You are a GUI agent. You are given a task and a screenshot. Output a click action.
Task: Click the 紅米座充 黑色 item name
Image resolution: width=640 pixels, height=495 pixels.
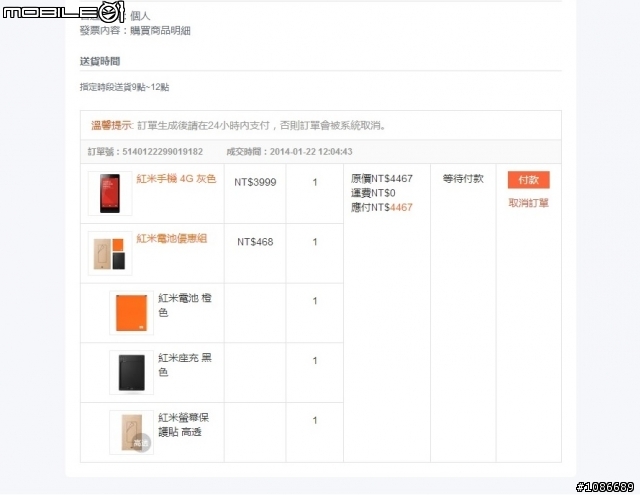tap(185, 365)
